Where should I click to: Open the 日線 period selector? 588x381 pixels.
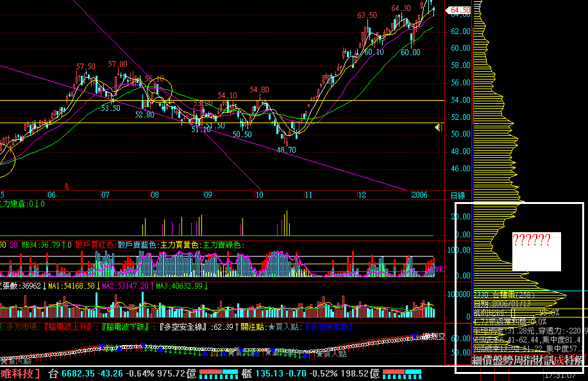(x=458, y=194)
